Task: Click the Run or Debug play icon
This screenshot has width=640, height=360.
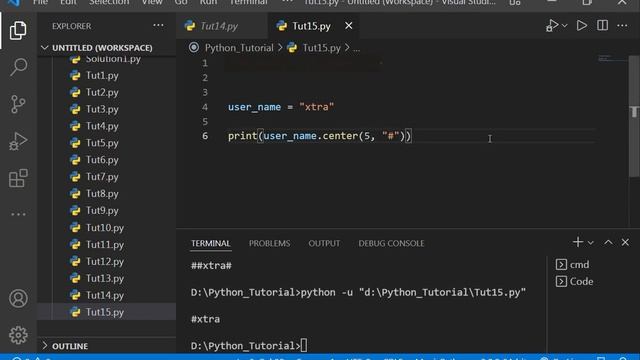Action: pyautogui.click(x=552, y=26)
